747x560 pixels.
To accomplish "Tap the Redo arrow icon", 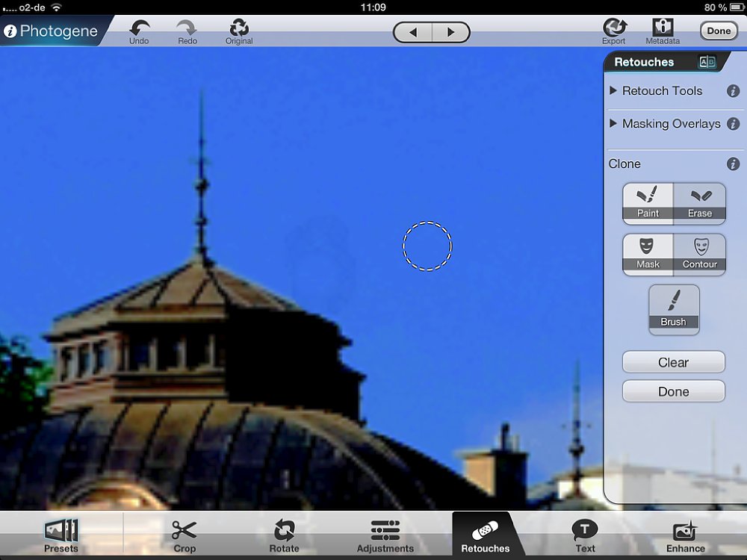I will coord(187,30).
